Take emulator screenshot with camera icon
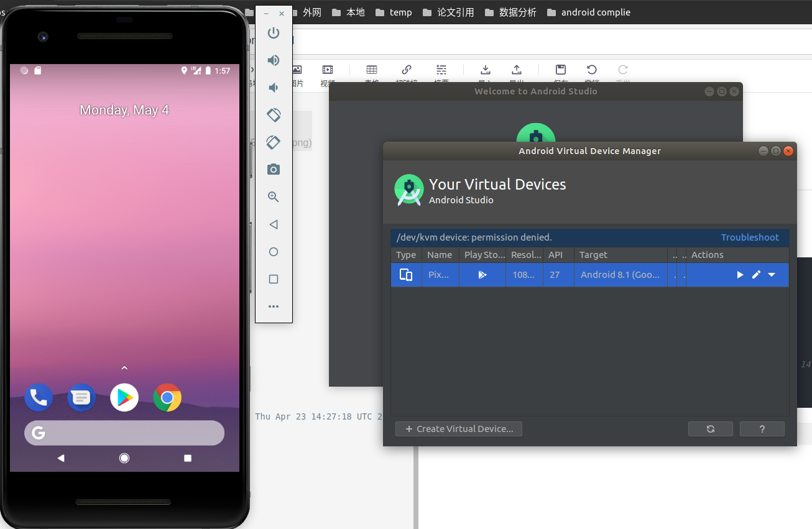 pos(274,170)
